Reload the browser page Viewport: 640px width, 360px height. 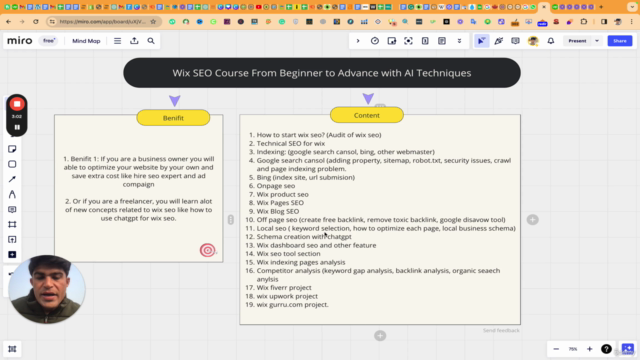(36, 21)
